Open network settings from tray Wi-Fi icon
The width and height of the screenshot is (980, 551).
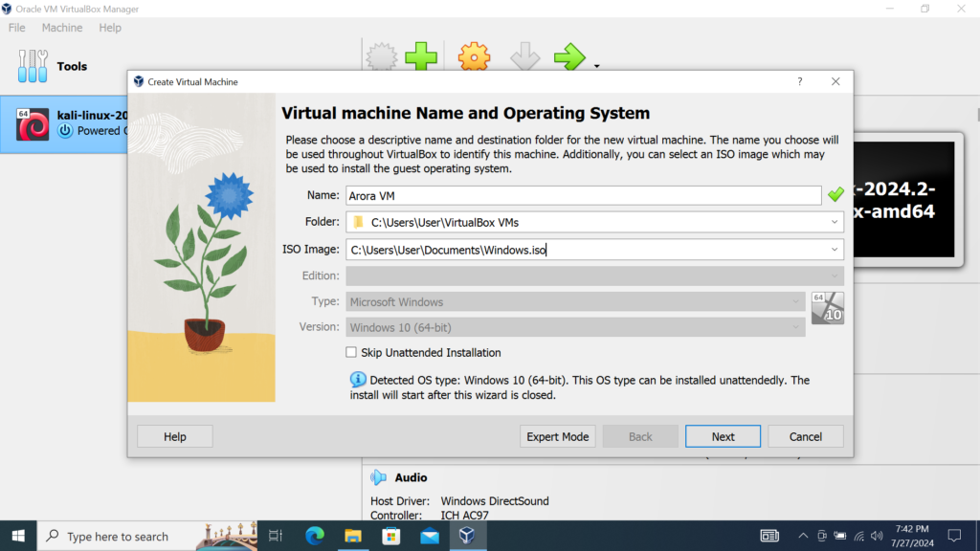(x=859, y=536)
